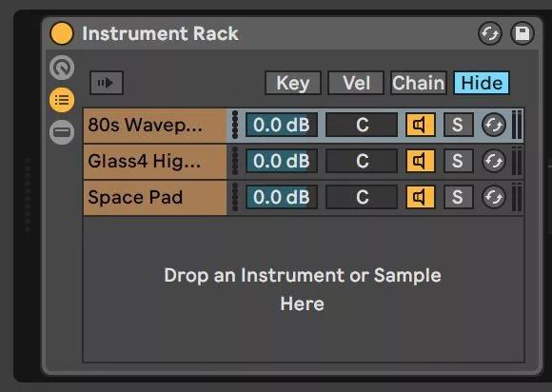This screenshot has height=392, width=552.
Task: Mute the 80s Wavep chain
Action: (421, 125)
